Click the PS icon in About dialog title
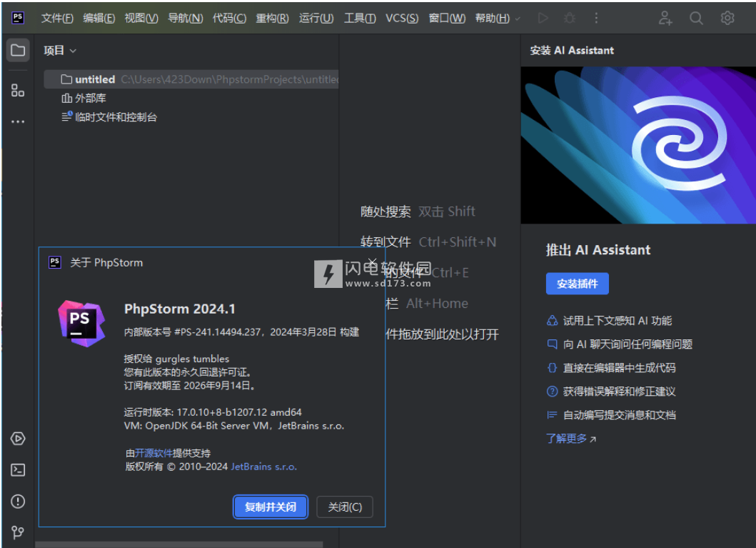 tap(55, 262)
